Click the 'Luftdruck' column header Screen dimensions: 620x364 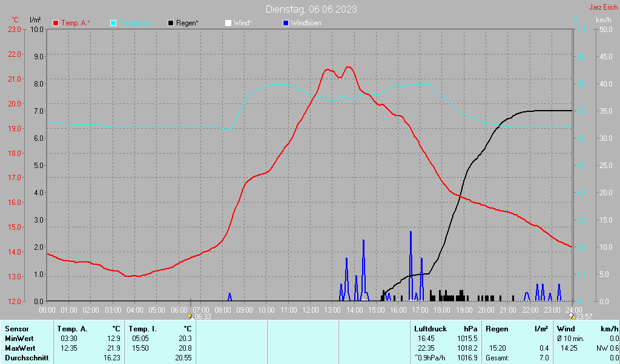(430, 329)
